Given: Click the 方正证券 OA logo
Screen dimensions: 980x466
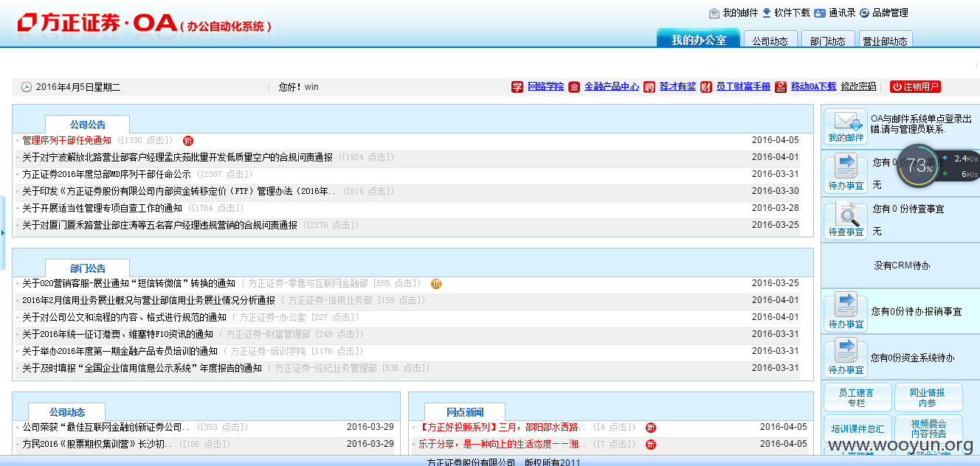Looking at the screenshot, I should [145, 24].
